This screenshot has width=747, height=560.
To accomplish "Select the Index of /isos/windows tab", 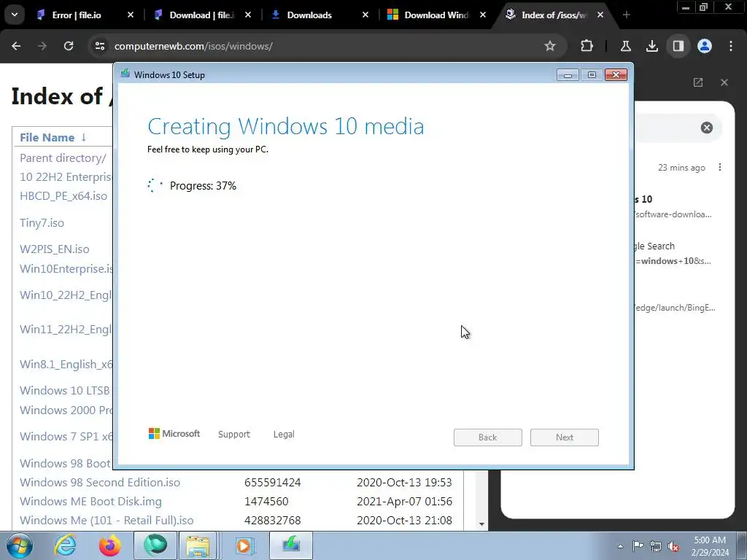I will (x=553, y=15).
